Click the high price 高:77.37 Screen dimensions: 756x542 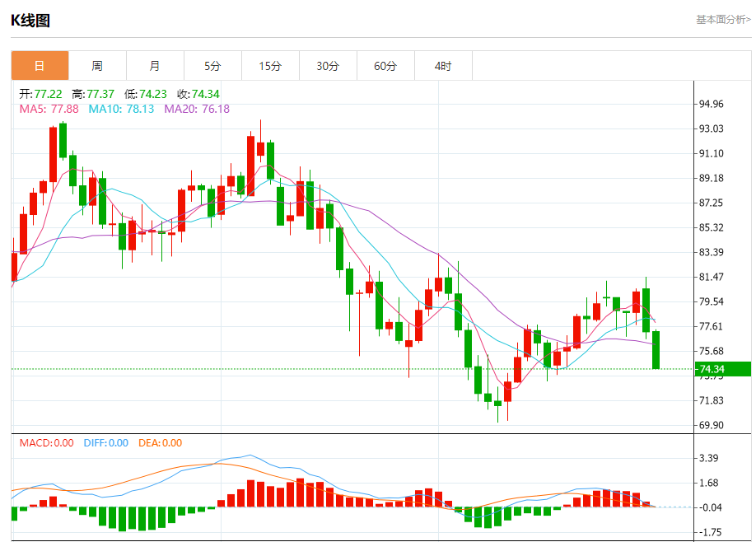93,94
